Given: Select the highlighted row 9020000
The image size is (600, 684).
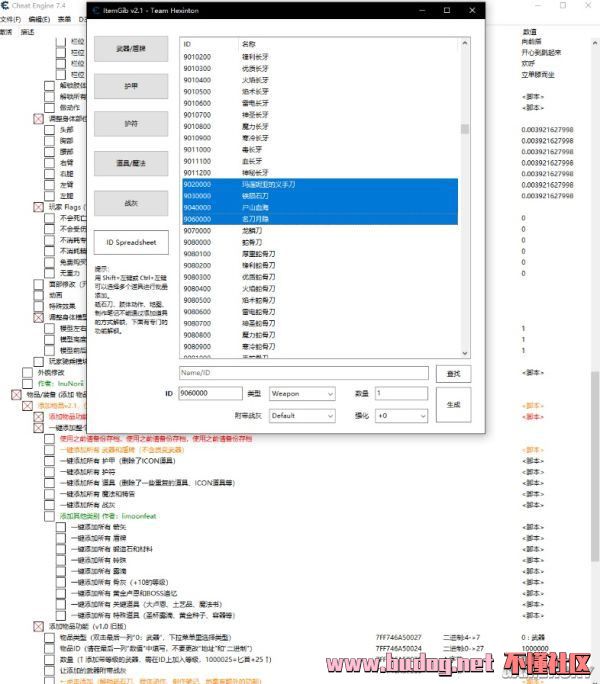Looking at the screenshot, I should point(320,185).
